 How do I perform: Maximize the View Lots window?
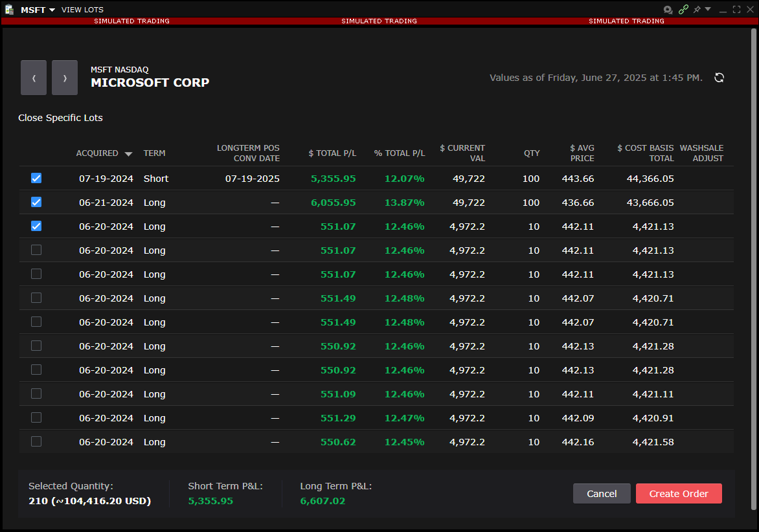[x=736, y=10]
